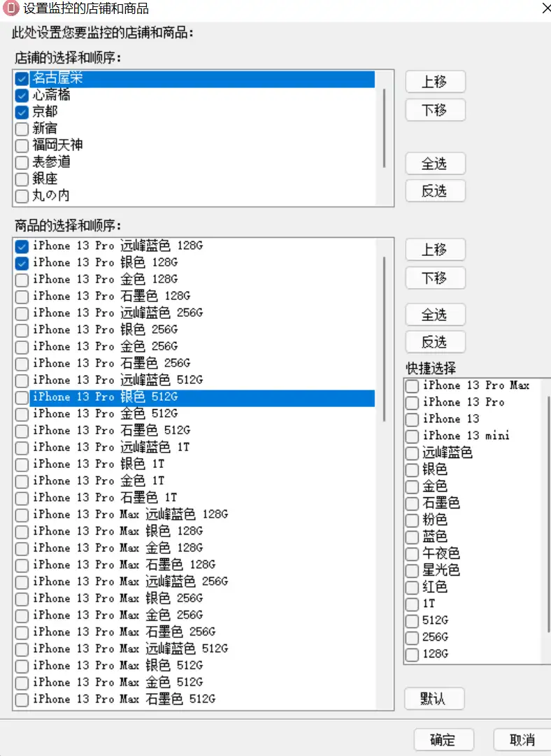The width and height of the screenshot is (551, 756).
Task: Quick-select iPhone 13 Pro checkbox
Action: pos(412,403)
